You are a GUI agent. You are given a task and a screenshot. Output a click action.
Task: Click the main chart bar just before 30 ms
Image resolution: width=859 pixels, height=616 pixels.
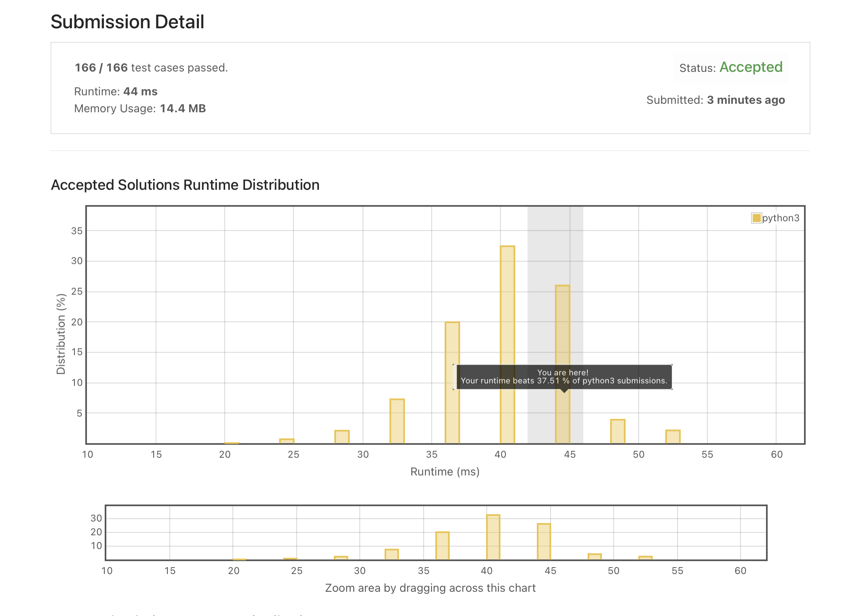(342, 437)
